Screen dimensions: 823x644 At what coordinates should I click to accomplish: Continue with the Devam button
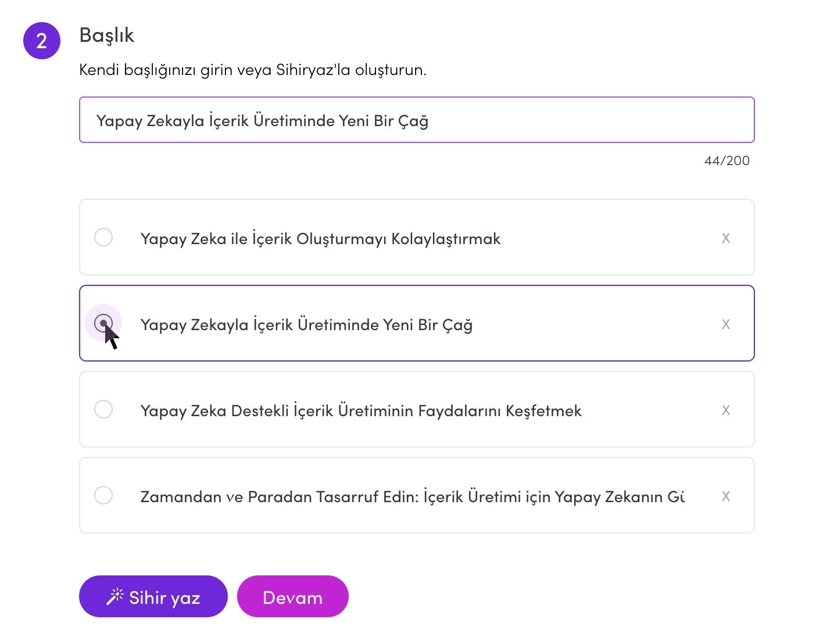tap(292, 597)
